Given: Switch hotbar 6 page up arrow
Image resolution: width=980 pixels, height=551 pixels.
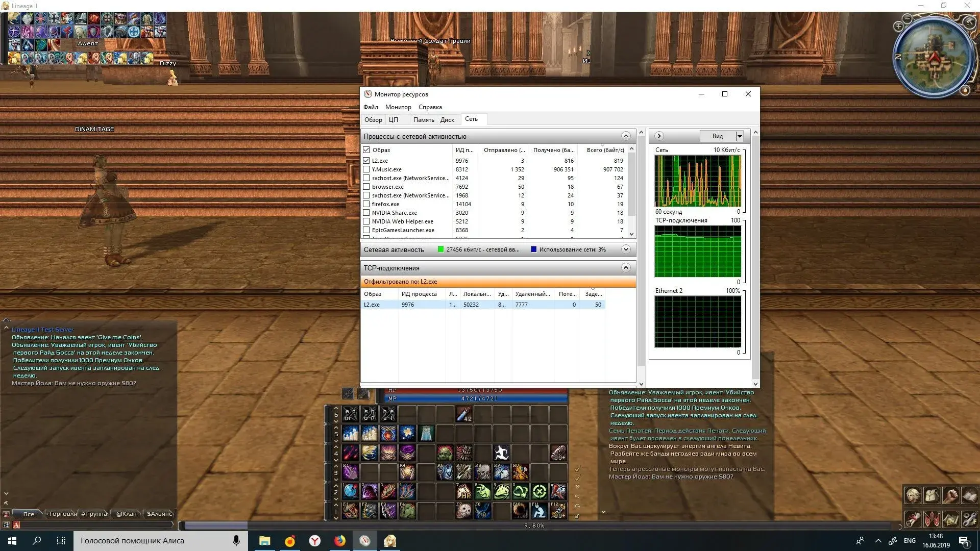Looking at the screenshot, I should pyautogui.click(x=336, y=409).
